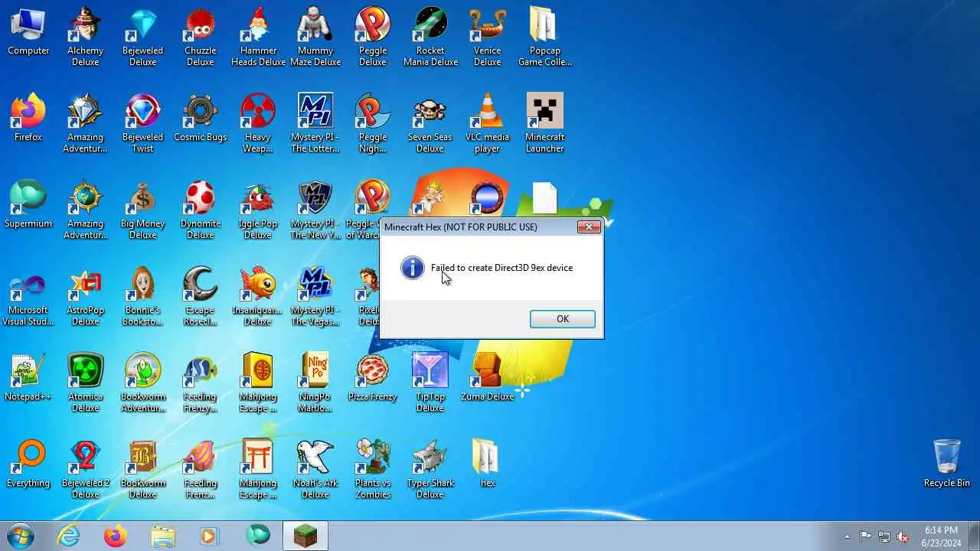Select the Plants vs Zombies shortcut
Image resolution: width=980 pixels, height=551 pixels.
(x=373, y=469)
